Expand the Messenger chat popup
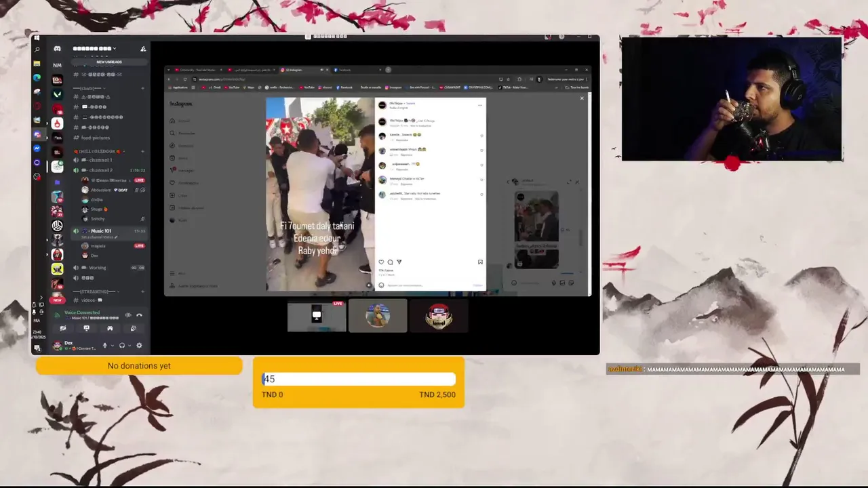This screenshot has height=488, width=868. point(569,182)
